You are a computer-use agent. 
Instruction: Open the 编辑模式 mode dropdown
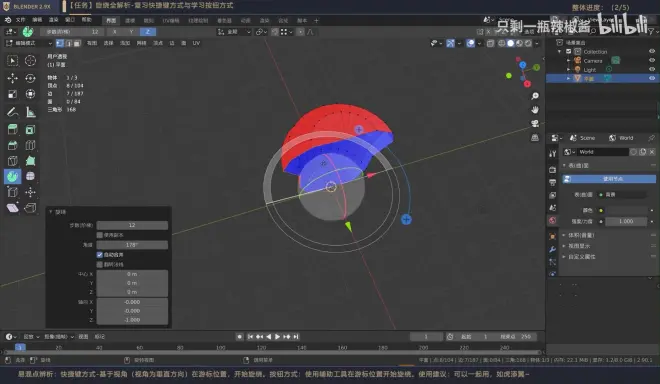click(x=29, y=43)
